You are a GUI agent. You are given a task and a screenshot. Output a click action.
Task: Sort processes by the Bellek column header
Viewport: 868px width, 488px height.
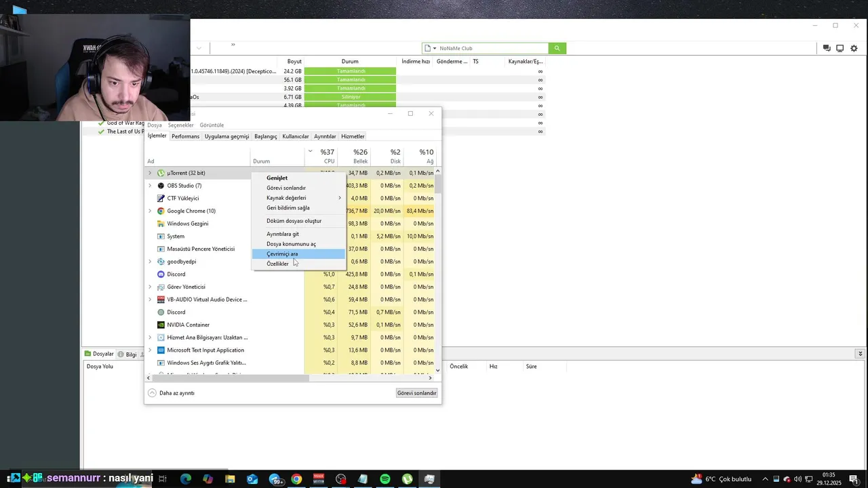click(x=353, y=156)
